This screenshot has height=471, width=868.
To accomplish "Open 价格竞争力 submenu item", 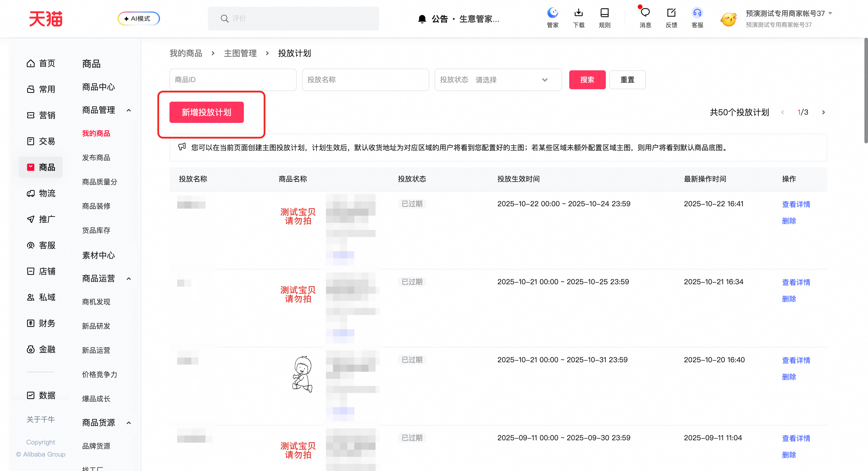I will [x=99, y=375].
